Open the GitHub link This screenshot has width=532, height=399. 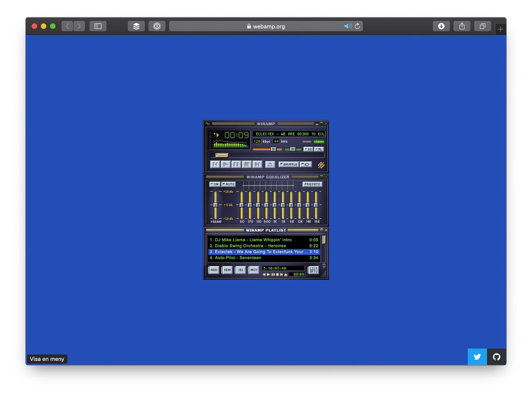click(x=496, y=357)
